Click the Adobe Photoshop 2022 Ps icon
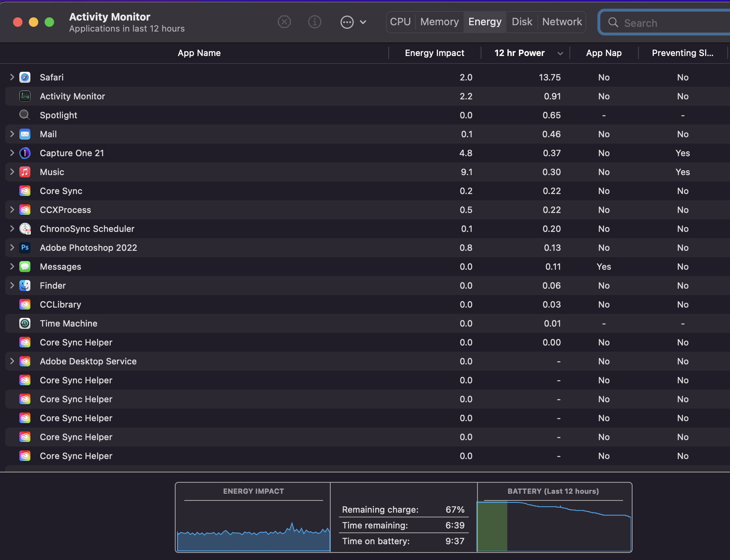The height and width of the screenshot is (560, 730). (25, 248)
